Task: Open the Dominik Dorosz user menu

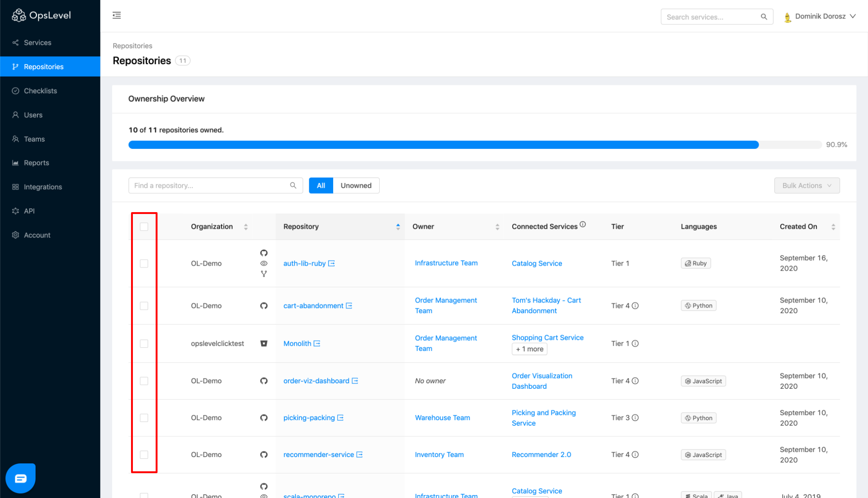Action: click(x=820, y=17)
